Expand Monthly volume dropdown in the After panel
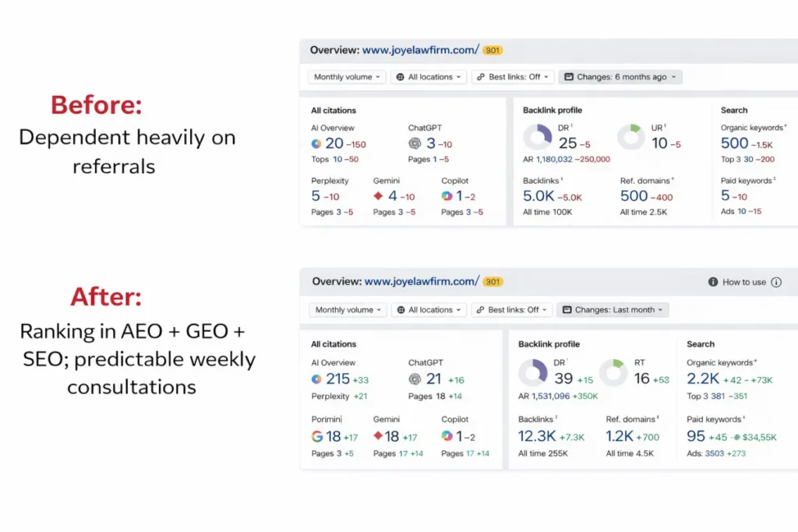This screenshot has height=532, width=798. [x=348, y=310]
